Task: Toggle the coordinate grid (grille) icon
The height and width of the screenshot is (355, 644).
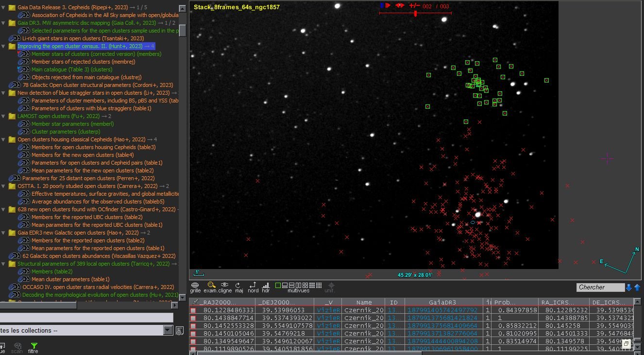Action: click(x=195, y=286)
